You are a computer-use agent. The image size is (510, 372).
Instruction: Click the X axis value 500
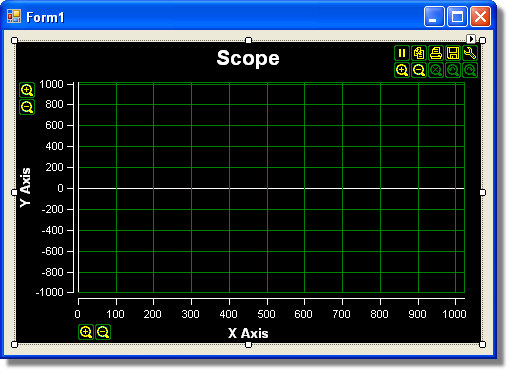[266, 314]
